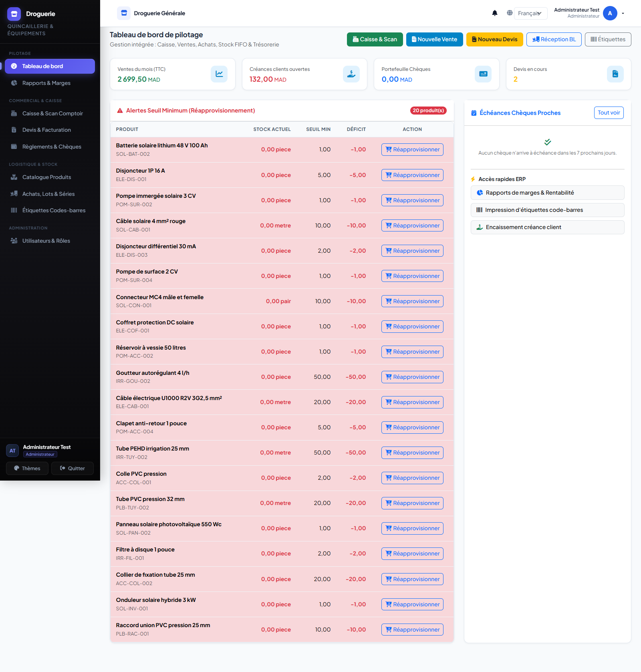
Task: Restock Disjoncteur 1P 16 A via Réapprovisionner
Action: [412, 175]
